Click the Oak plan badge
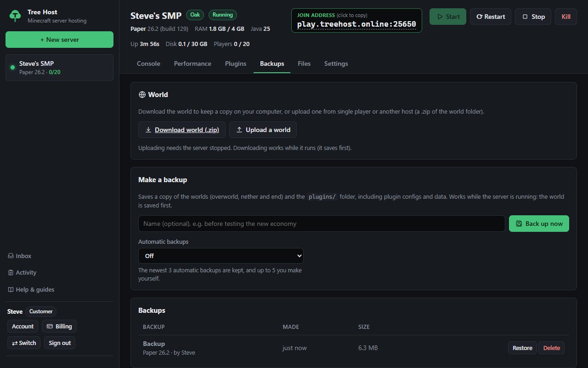 [195, 15]
